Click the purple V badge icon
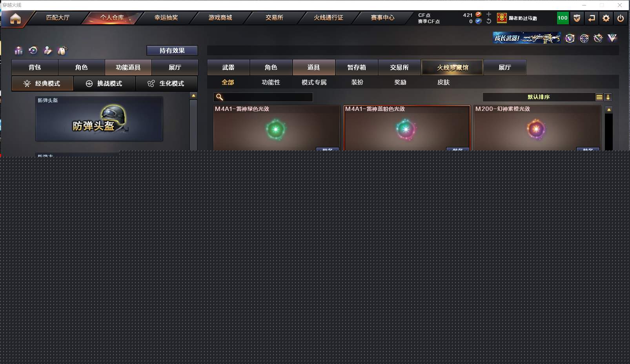This screenshot has width=630, height=364. tap(570, 38)
